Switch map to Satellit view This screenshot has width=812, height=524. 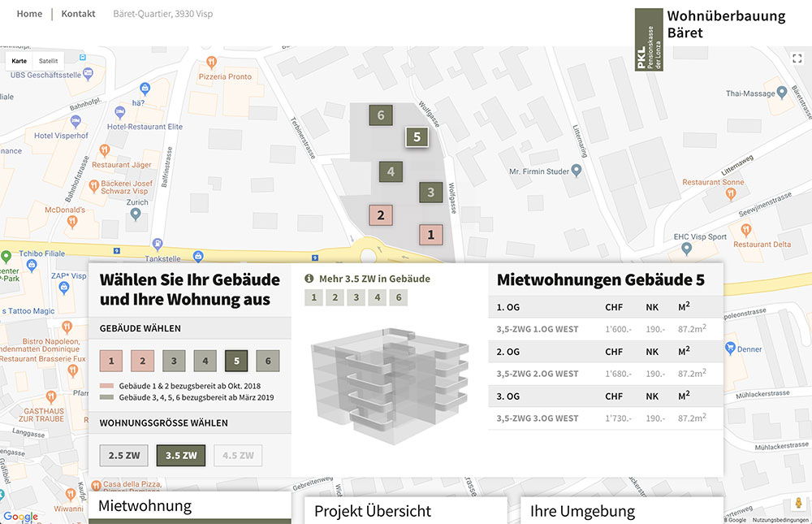coord(49,61)
